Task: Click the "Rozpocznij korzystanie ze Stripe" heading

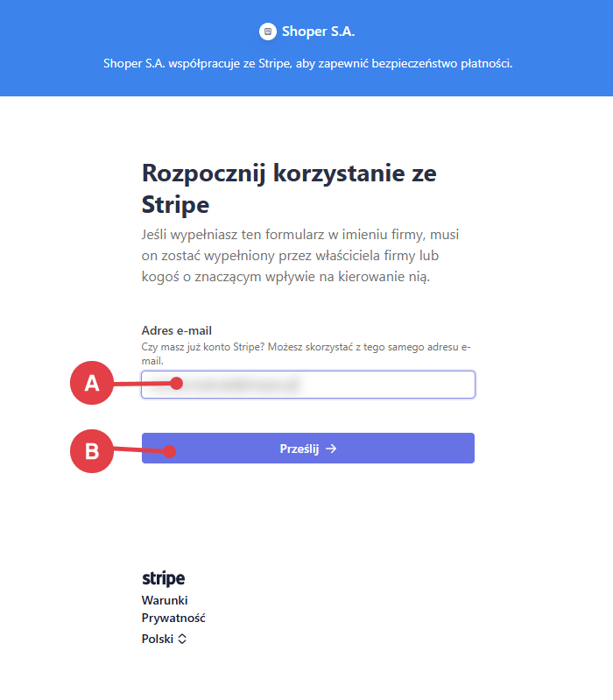Action: 289,188
